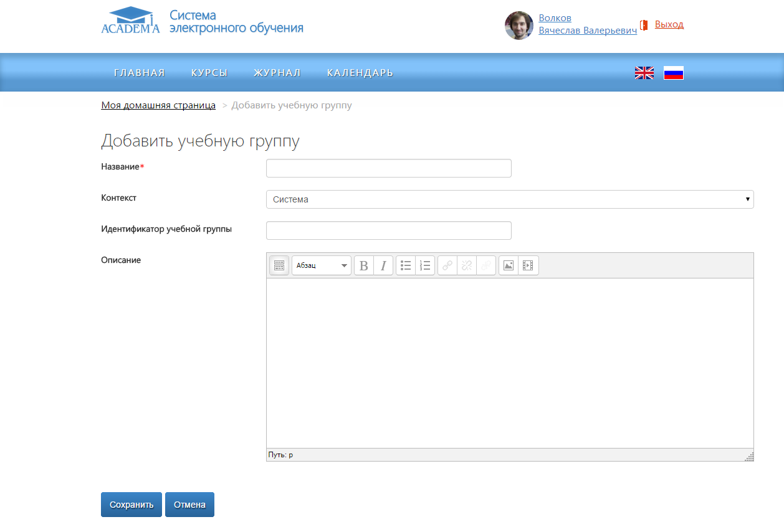Open the Курсы menu item
The image size is (784, 532).
click(x=209, y=73)
